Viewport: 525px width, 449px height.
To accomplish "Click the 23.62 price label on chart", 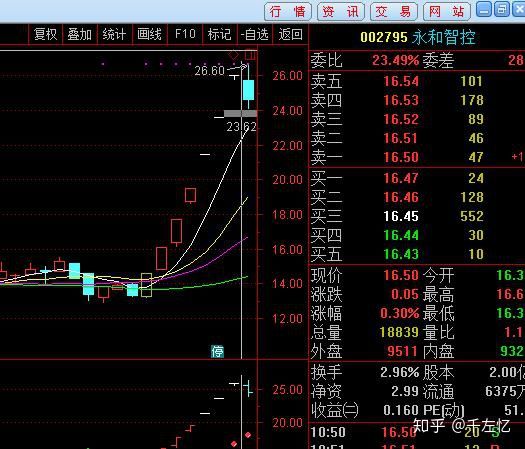I will 241,127.
